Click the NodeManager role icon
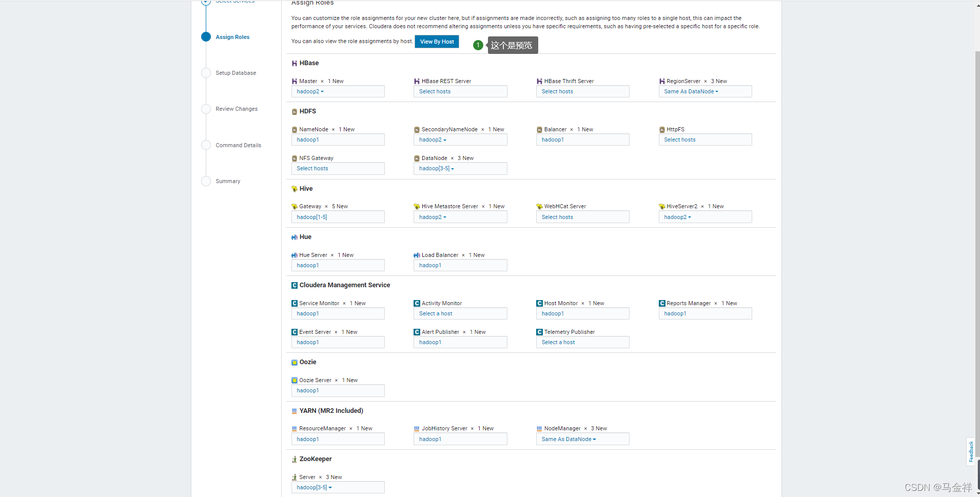 [x=540, y=429]
